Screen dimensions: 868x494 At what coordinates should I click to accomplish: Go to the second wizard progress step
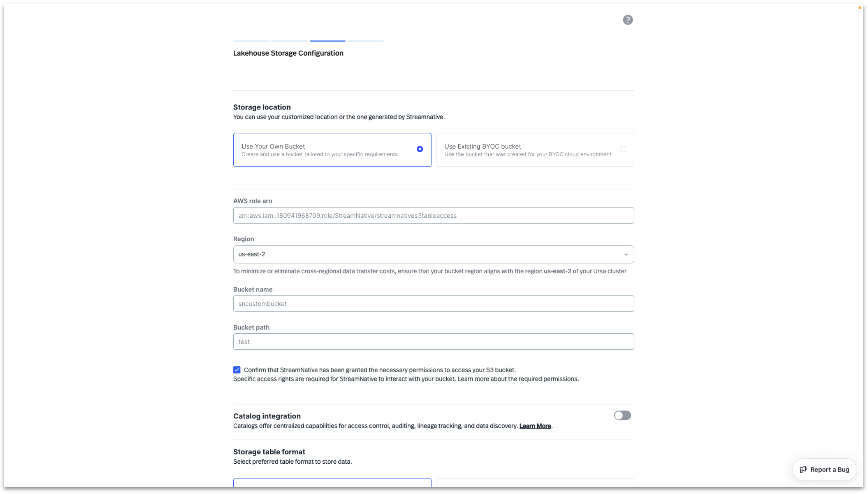click(x=289, y=41)
